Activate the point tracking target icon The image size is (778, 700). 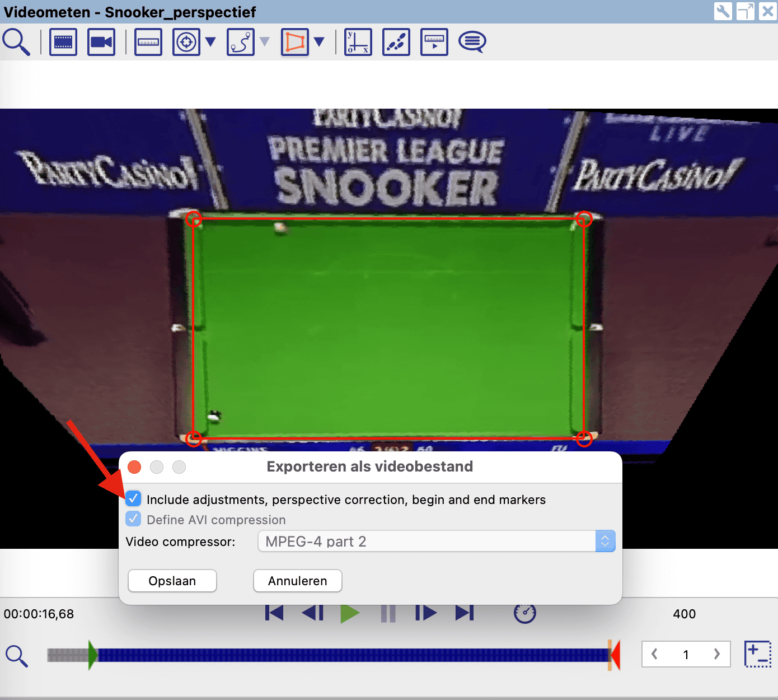tap(186, 43)
